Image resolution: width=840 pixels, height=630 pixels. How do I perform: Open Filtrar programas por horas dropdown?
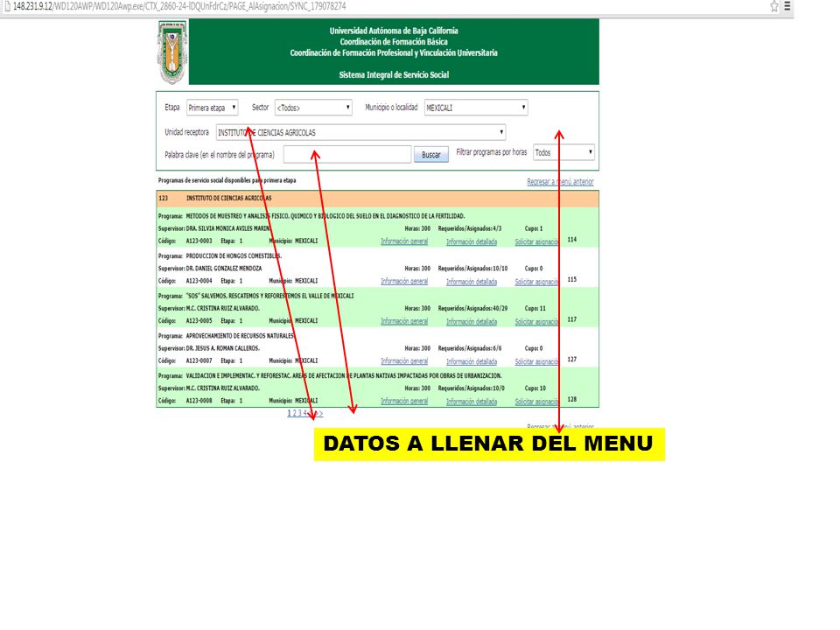pyautogui.click(x=564, y=152)
